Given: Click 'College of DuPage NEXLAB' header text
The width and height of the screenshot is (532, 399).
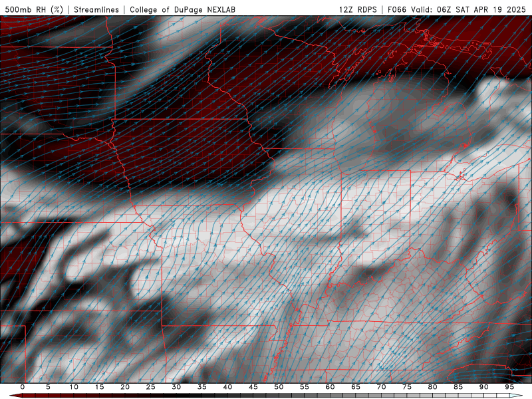Looking at the screenshot, I should 182,9.
